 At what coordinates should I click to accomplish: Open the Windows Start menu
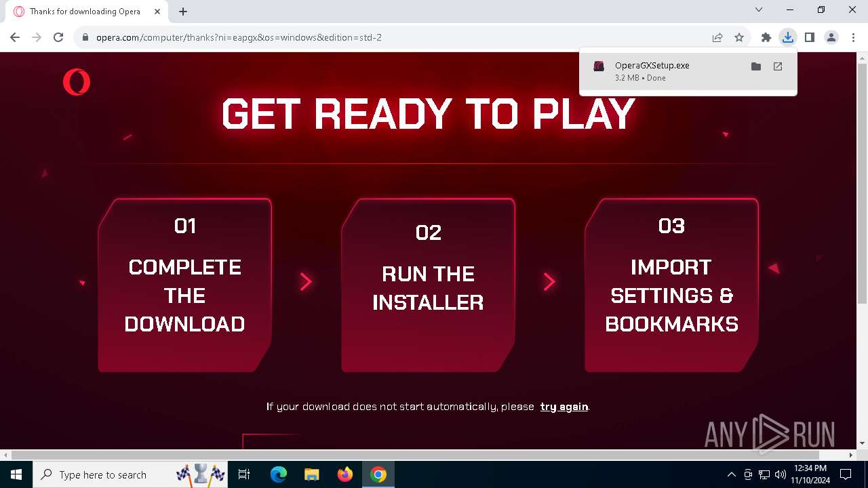click(x=16, y=474)
